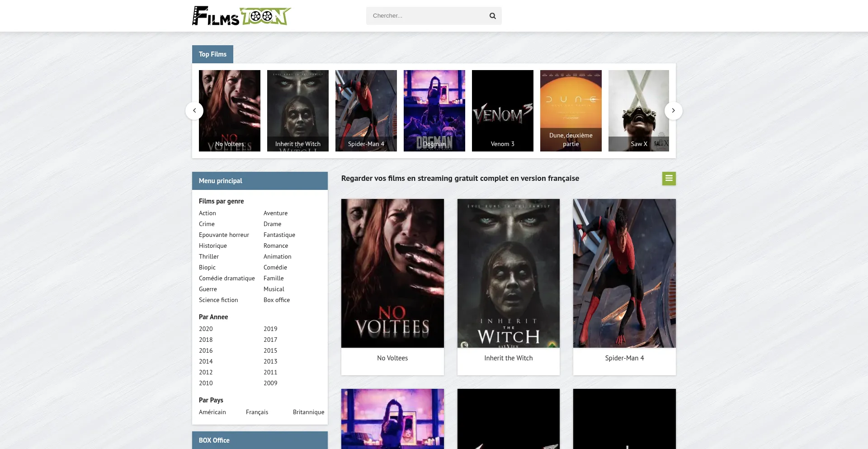Open the Epouvante horreur genre
The width and height of the screenshot is (868, 449).
coord(224,235)
